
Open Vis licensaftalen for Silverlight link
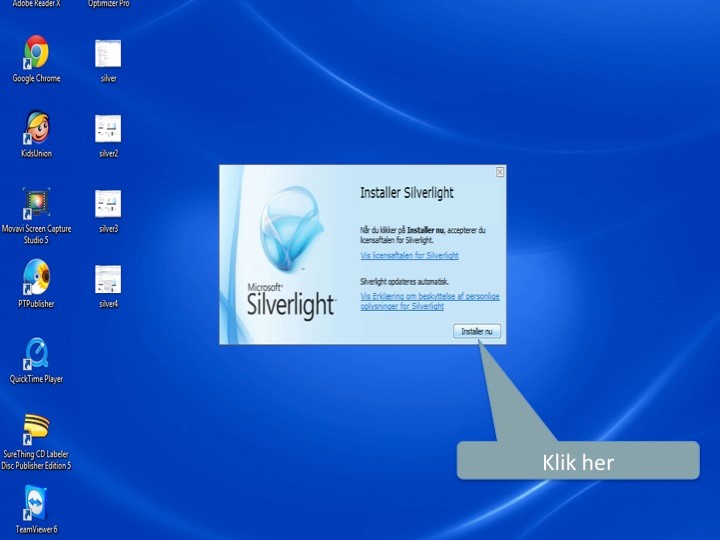coord(409,255)
